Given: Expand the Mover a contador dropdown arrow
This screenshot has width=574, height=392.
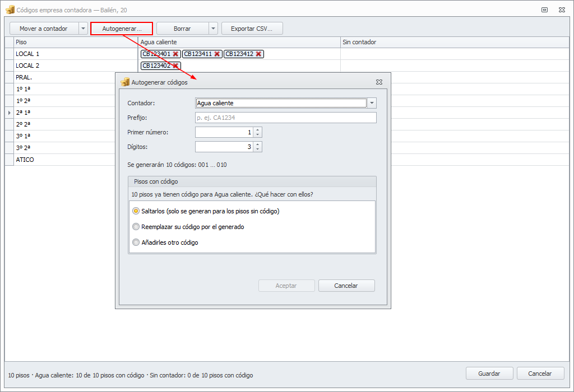Looking at the screenshot, I should [84, 29].
